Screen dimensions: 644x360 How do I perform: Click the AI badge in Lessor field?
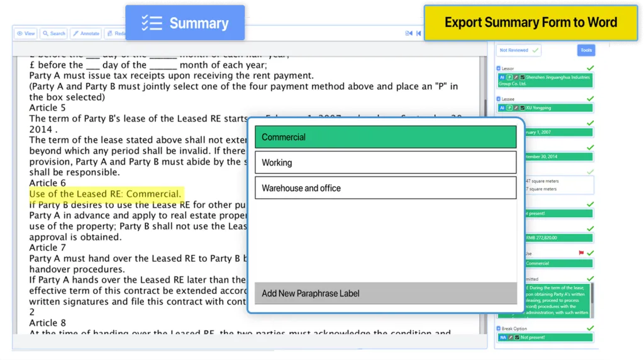[502, 77]
